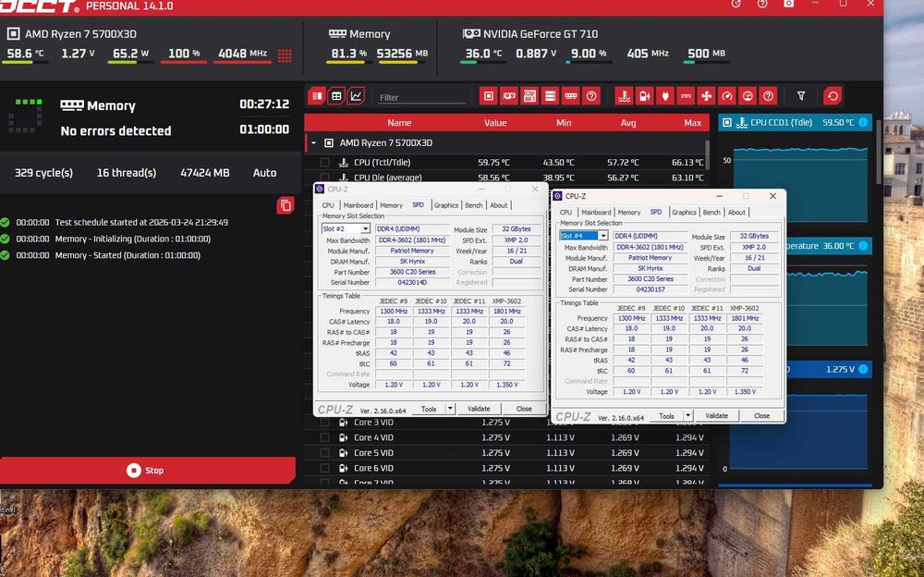Image resolution: width=924 pixels, height=577 pixels.
Task: Click the 'Auto' memory test setting
Action: (x=264, y=173)
